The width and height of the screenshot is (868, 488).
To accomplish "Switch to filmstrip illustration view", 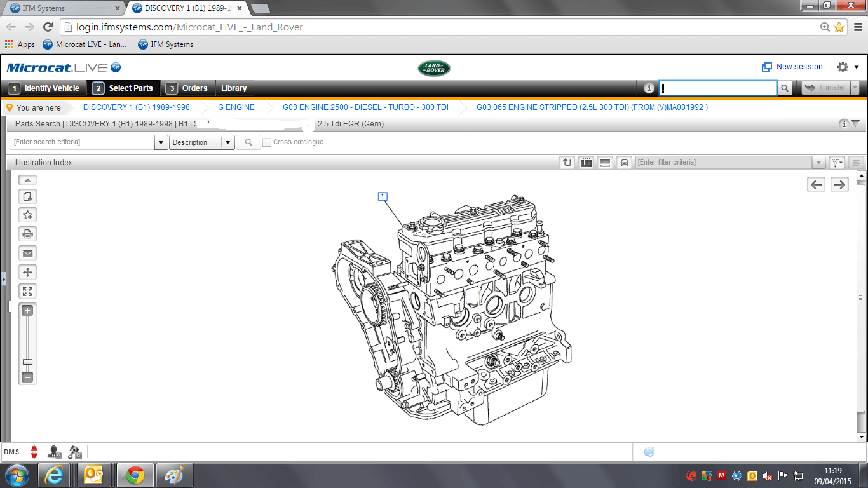I will pyautogui.click(x=586, y=163).
